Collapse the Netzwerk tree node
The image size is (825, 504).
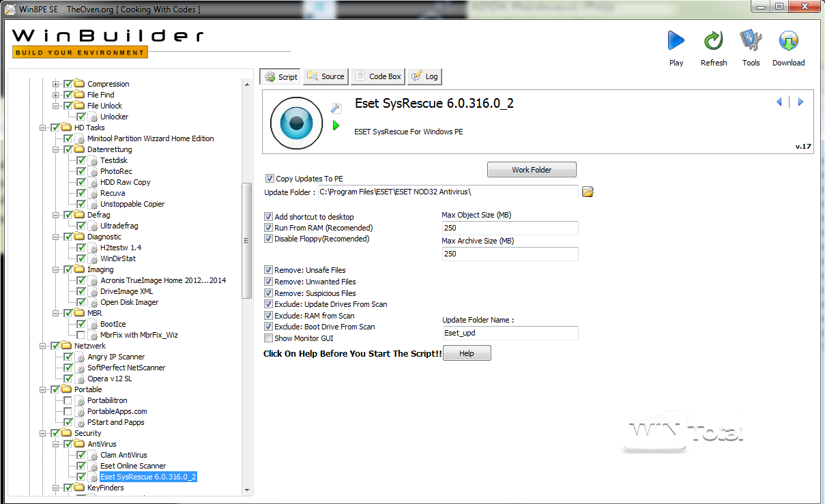(x=43, y=346)
